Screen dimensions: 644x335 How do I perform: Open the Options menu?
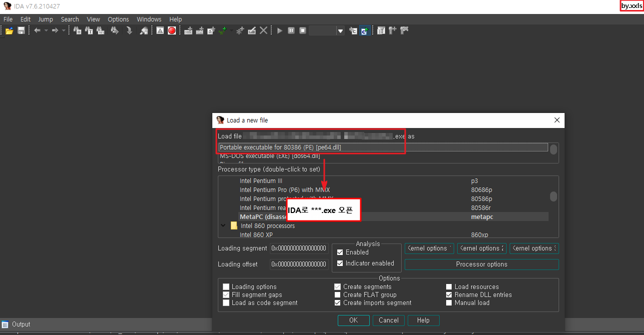tap(118, 19)
